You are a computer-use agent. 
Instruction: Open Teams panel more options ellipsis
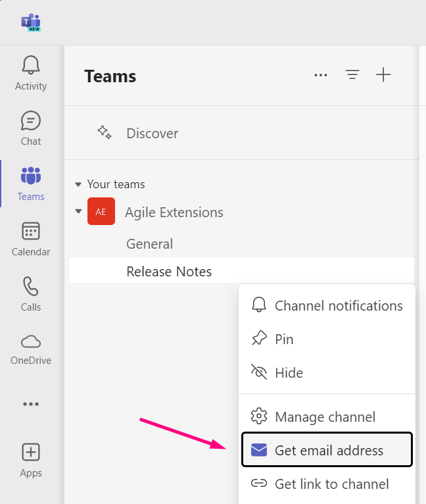pyautogui.click(x=321, y=75)
